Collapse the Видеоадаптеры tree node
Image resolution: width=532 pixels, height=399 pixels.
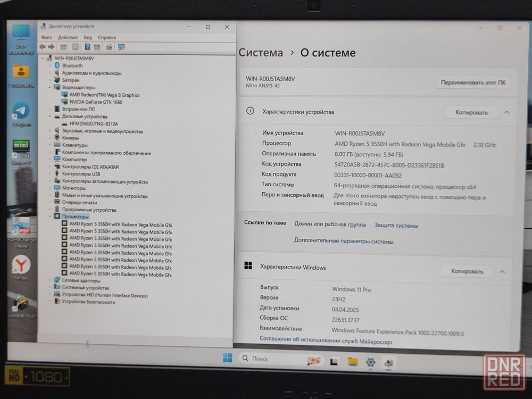tap(50, 88)
